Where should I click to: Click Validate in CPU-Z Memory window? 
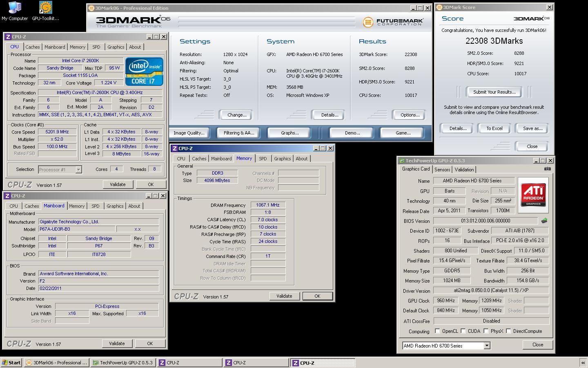click(284, 296)
